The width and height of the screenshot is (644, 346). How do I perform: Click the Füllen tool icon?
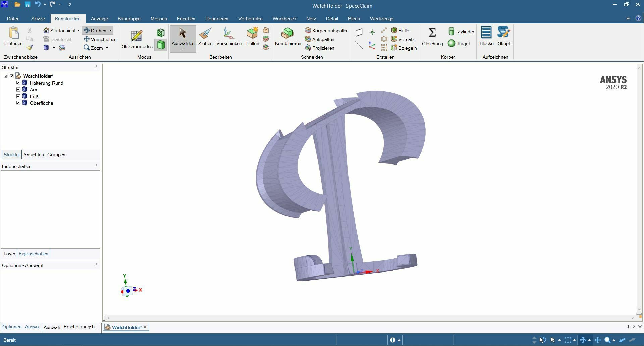[252, 37]
